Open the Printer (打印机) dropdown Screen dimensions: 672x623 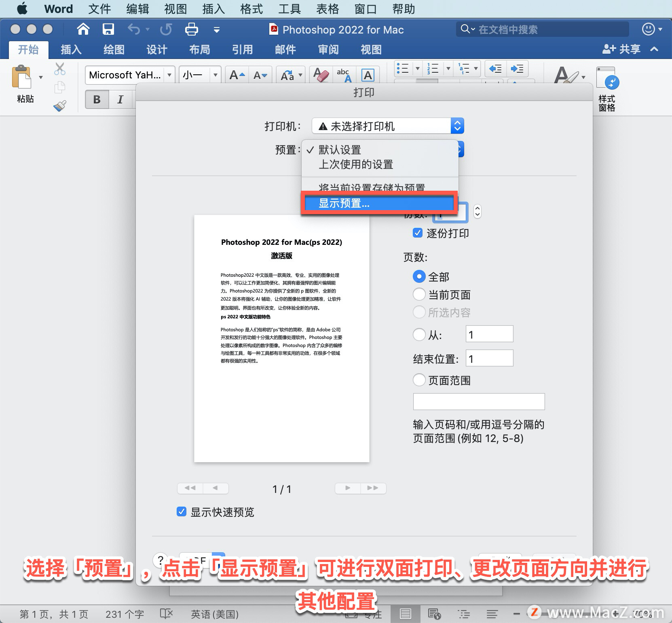(388, 126)
